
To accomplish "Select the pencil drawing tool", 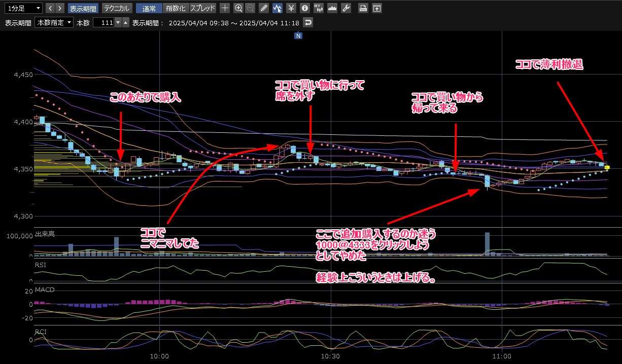I will pos(264,8).
